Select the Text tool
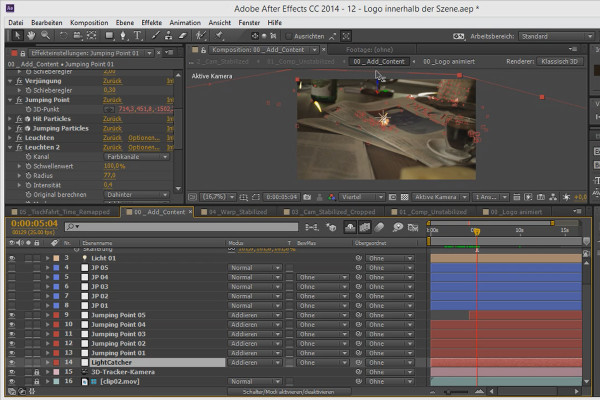The width and height of the screenshot is (600, 400). (137, 36)
